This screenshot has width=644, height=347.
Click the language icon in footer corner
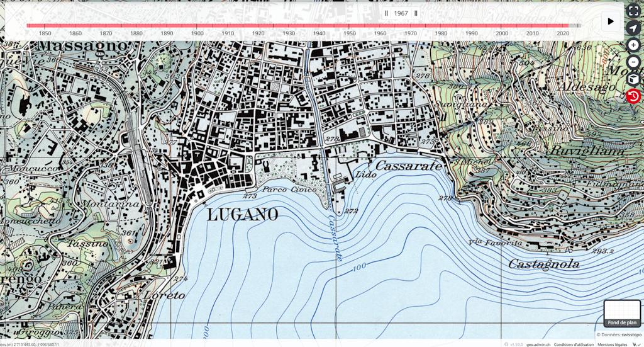(636, 344)
